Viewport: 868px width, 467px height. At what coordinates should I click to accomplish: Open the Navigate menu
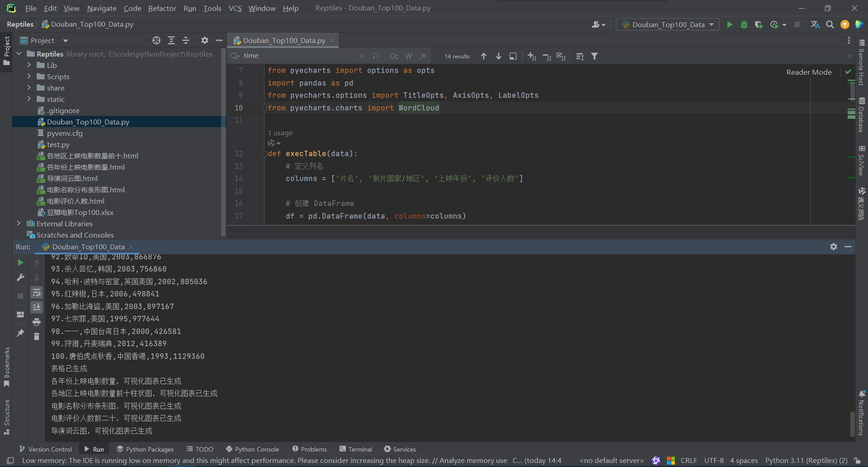102,8
